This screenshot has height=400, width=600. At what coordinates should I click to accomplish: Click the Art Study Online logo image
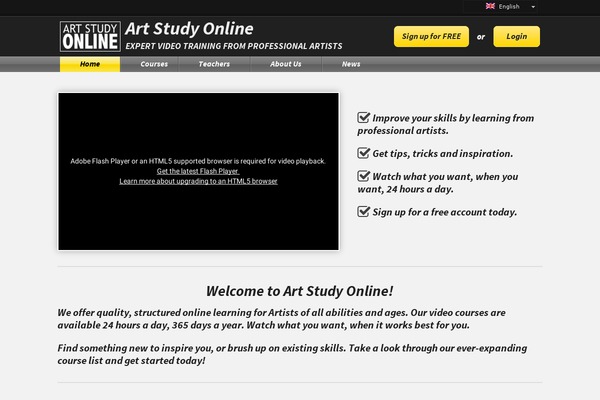(x=90, y=36)
